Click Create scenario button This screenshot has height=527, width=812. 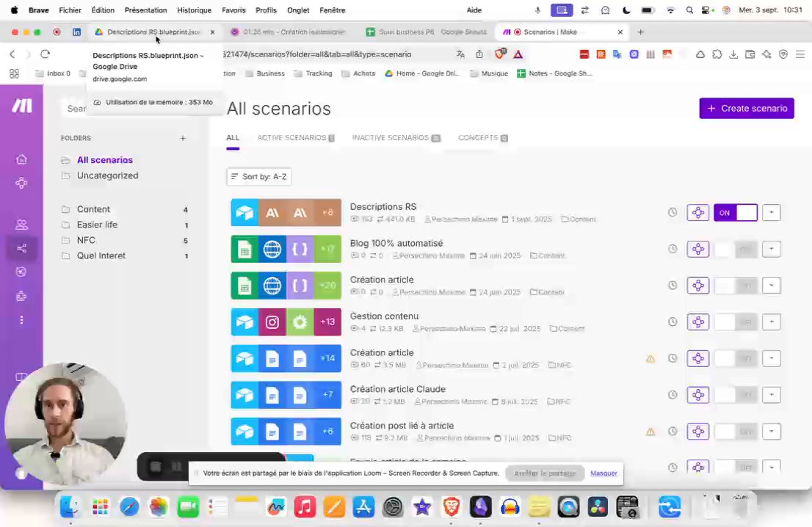coord(746,108)
